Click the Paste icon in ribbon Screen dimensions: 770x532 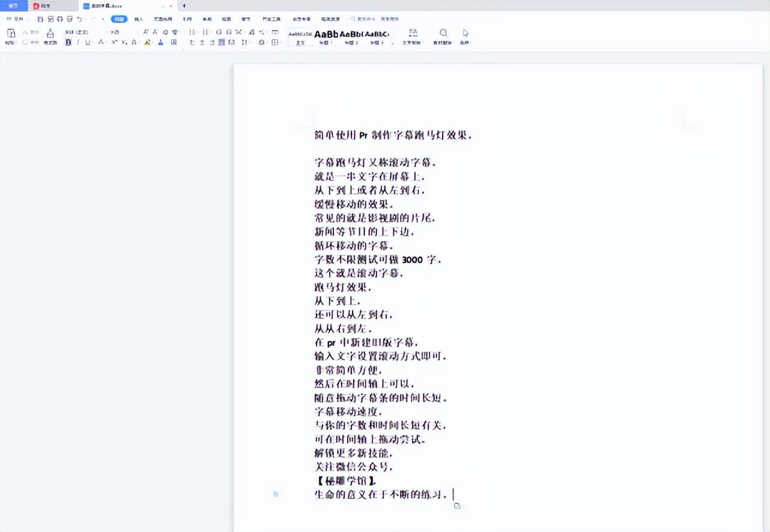(x=11, y=33)
